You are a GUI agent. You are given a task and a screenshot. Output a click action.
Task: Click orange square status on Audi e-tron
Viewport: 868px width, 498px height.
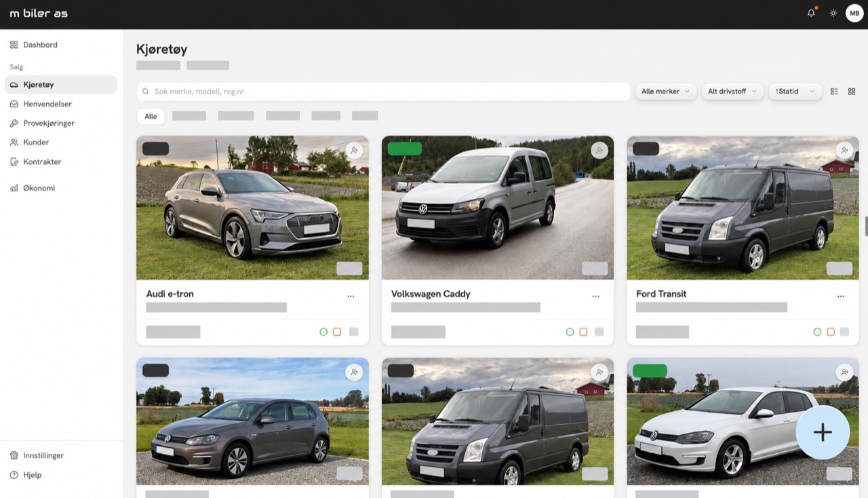(x=337, y=332)
